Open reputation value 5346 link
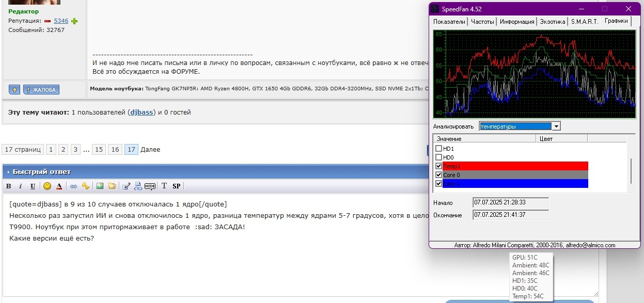 [61, 21]
